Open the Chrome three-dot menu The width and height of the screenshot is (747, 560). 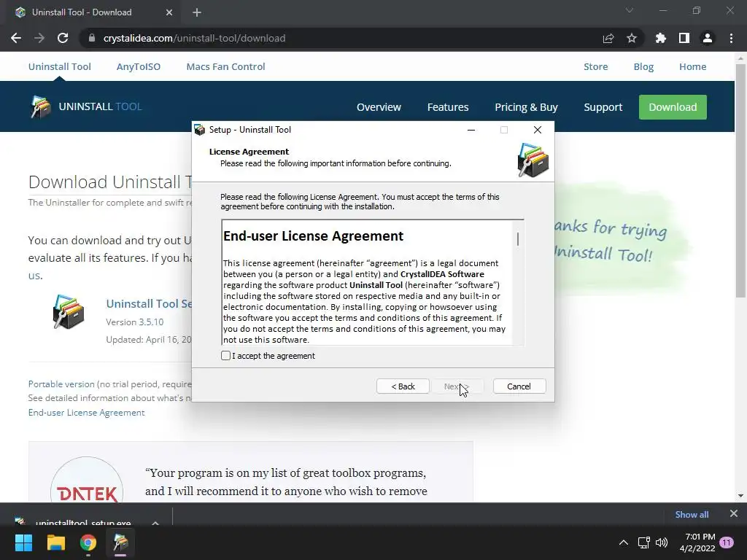coord(731,38)
